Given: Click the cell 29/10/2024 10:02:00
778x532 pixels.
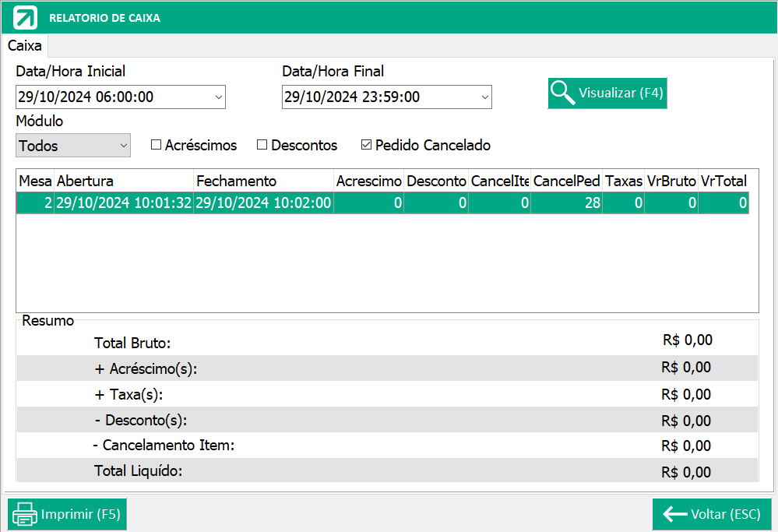Looking at the screenshot, I should pos(263,203).
